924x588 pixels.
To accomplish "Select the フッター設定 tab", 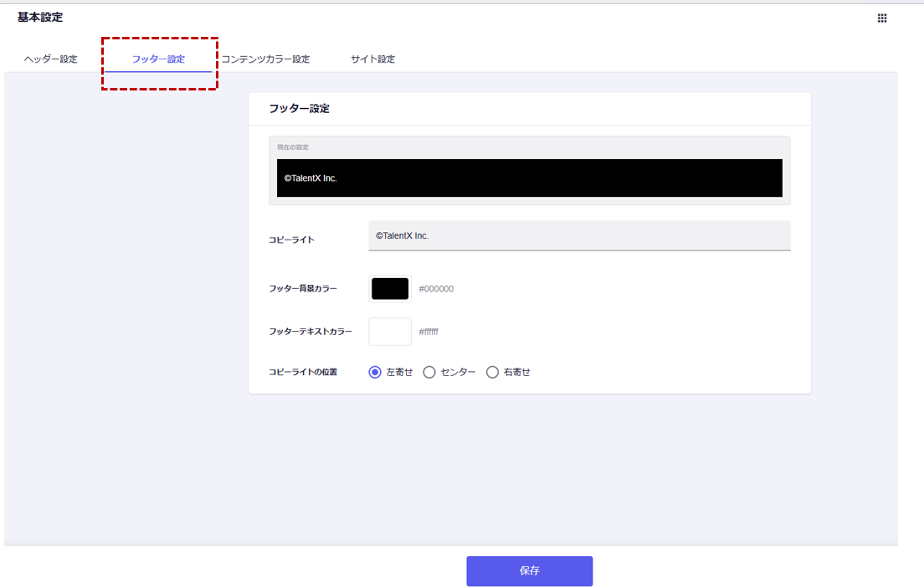I will point(158,59).
